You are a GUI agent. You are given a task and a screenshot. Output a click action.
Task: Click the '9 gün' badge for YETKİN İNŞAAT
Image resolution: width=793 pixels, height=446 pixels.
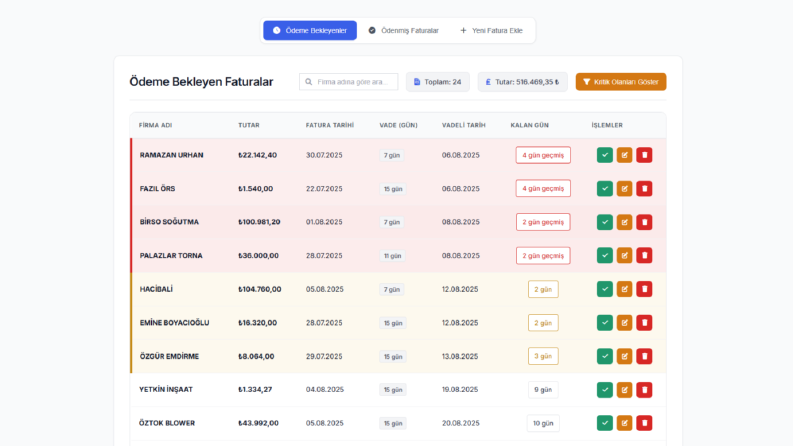pyautogui.click(x=543, y=390)
